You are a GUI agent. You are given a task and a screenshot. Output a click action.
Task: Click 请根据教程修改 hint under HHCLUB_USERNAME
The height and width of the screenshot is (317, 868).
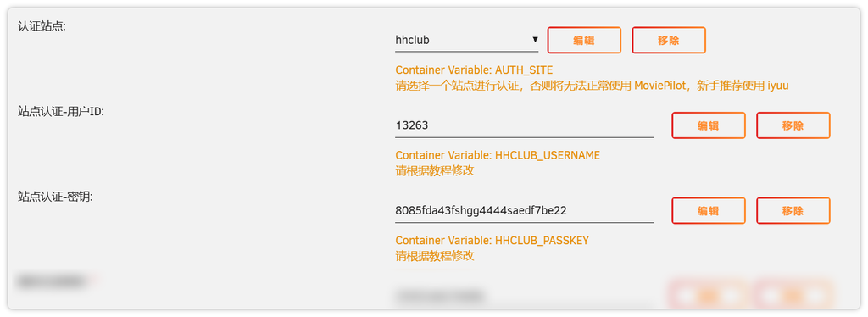coord(435,170)
